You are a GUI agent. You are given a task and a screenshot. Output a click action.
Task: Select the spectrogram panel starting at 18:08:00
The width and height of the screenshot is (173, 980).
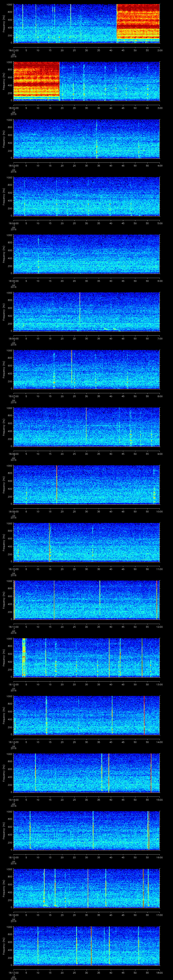tap(86, 427)
